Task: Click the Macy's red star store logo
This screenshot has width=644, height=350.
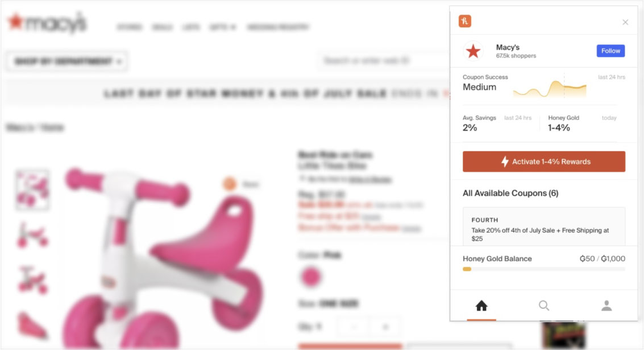Action: tap(473, 51)
